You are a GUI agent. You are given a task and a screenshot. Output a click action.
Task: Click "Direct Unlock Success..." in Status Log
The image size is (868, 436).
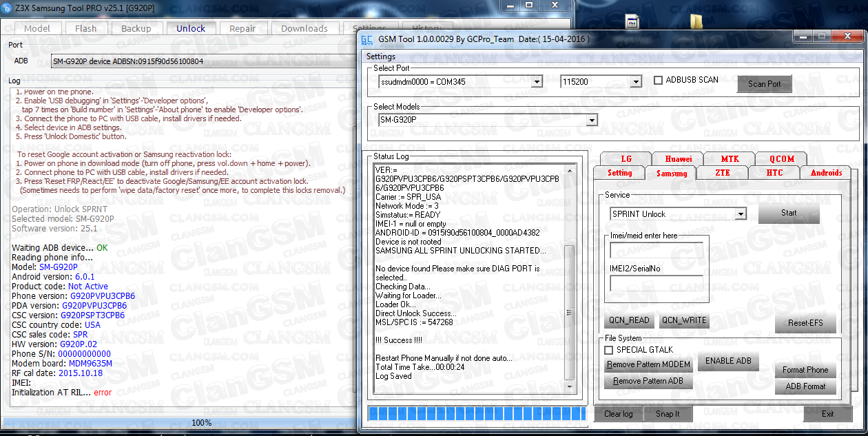pos(415,313)
